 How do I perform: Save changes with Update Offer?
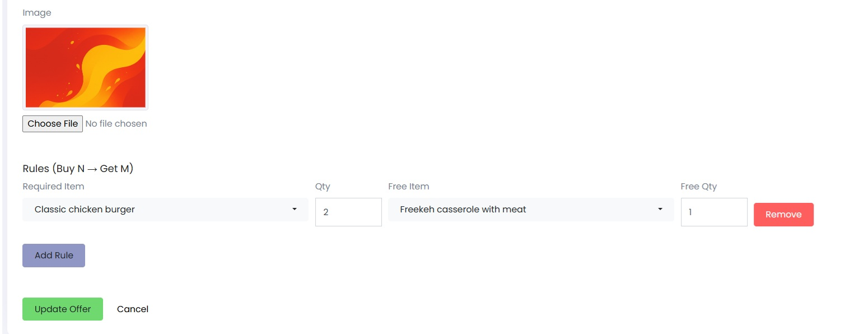[x=63, y=309]
